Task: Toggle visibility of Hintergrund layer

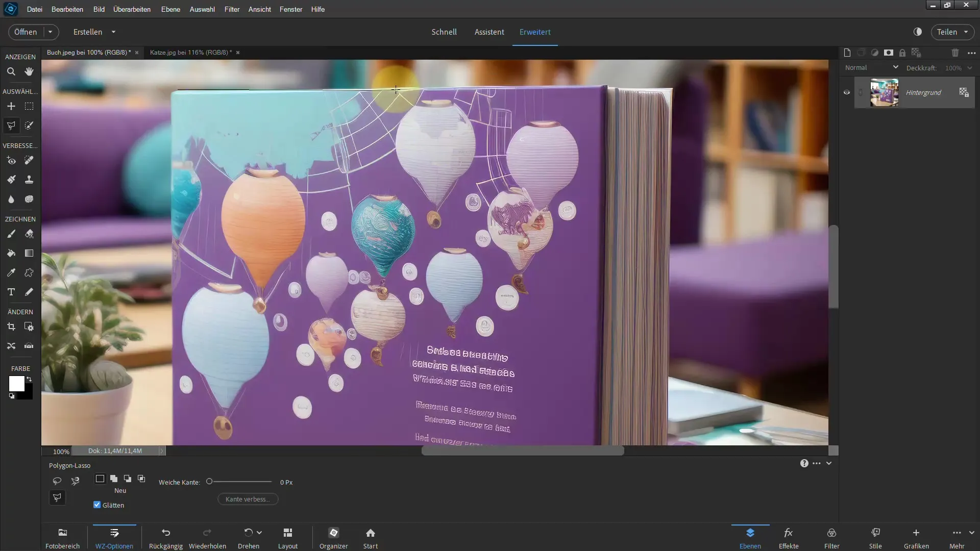Action: point(847,92)
